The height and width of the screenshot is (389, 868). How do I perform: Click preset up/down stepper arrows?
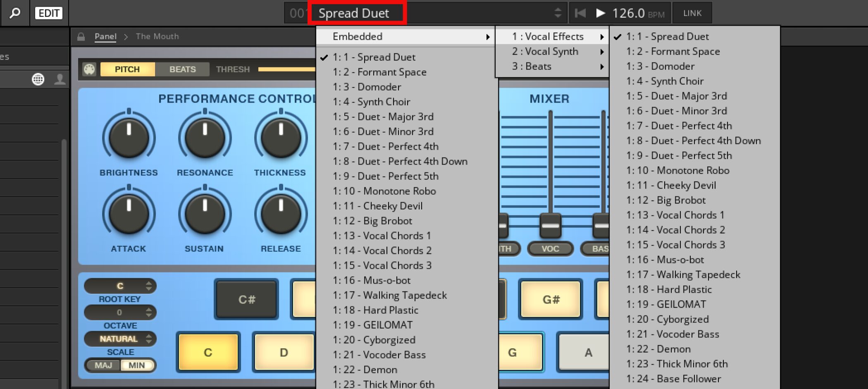[x=558, y=13]
